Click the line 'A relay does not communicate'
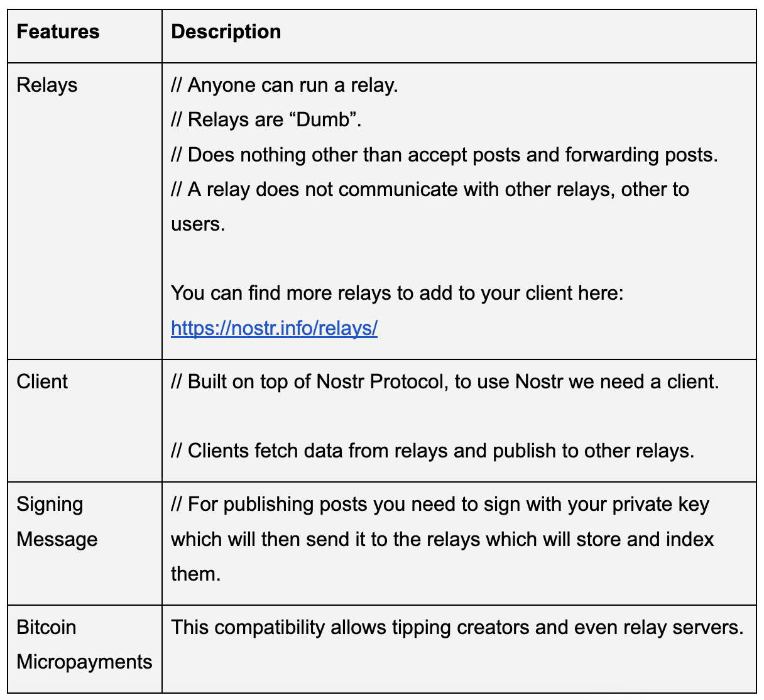The width and height of the screenshot is (764, 700). coord(430,189)
